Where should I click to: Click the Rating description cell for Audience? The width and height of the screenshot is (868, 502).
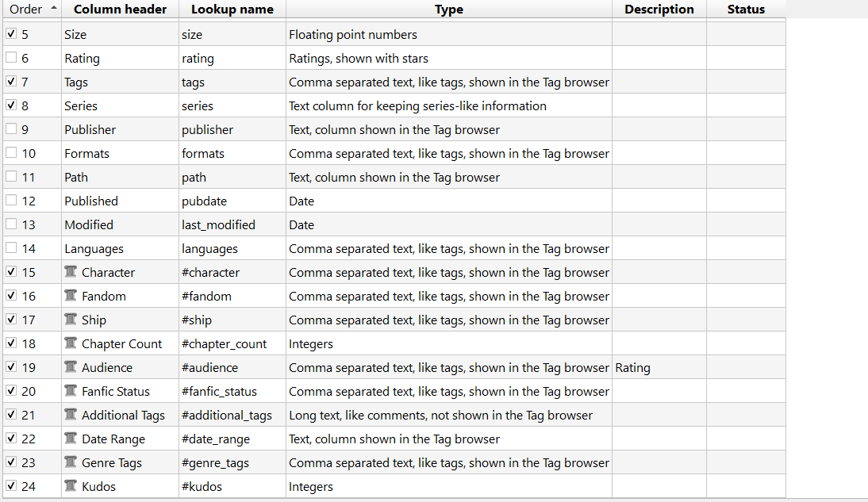point(633,367)
